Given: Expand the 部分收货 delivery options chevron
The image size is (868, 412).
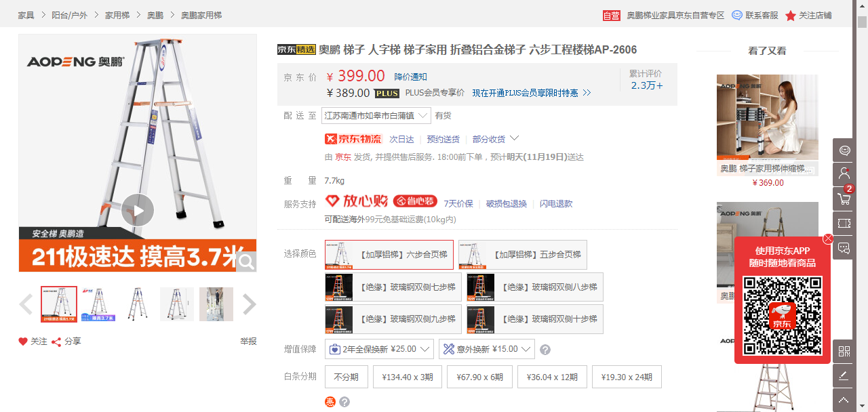Looking at the screenshot, I should pos(515,138).
